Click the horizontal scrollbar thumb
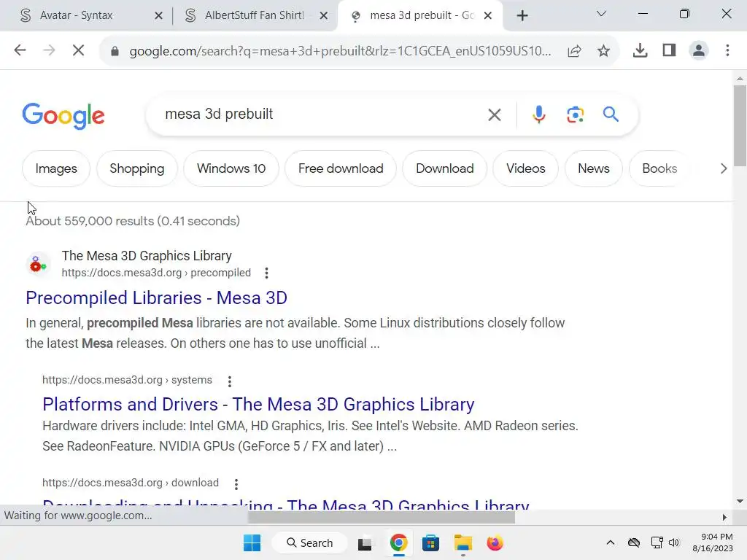This screenshot has height=560, width=747. pyautogui.click(x=381, y=517)
